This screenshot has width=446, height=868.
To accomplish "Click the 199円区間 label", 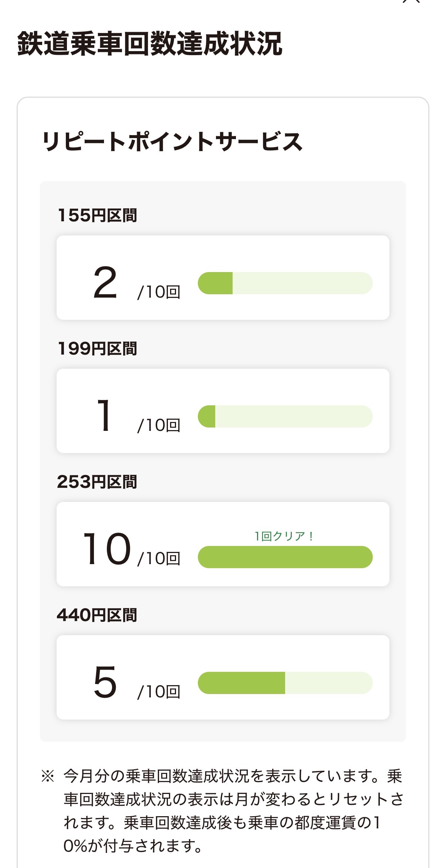I will 98,348.
